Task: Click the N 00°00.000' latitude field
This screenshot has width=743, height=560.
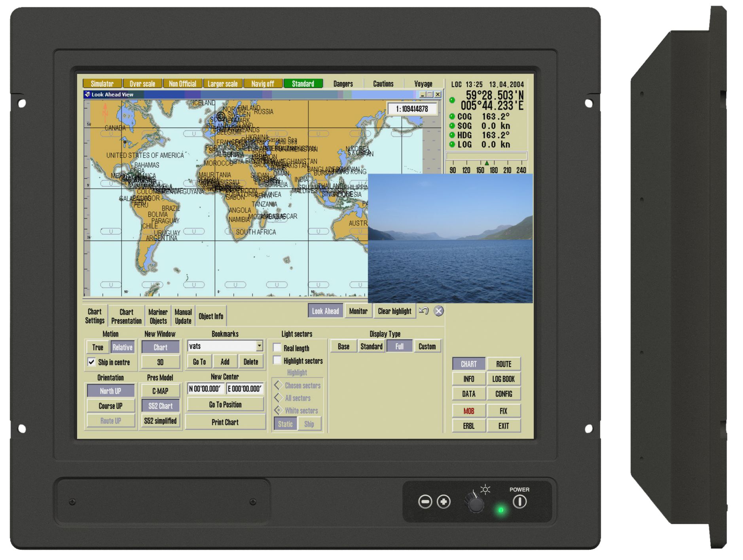Action: click(205, 389)
